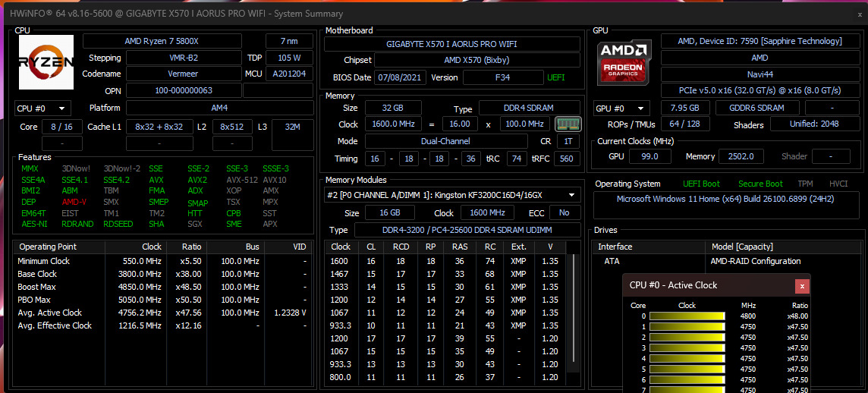This screenshot has width=868, height=393.
Task: Click the VMR-B2 stepping value
Action: tap(184, 58)
